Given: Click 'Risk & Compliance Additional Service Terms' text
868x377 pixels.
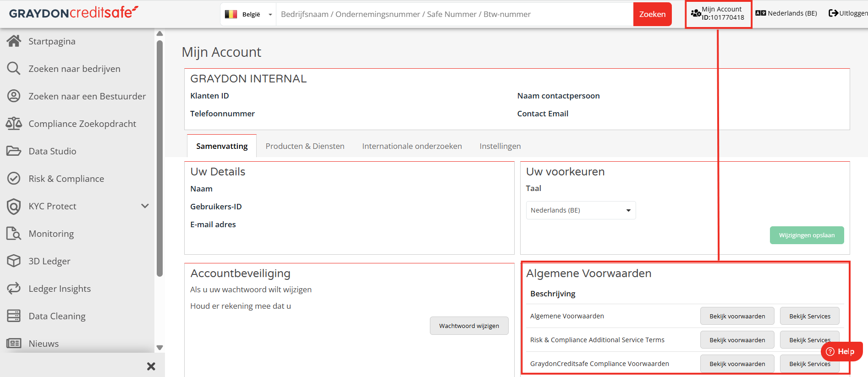Looking at the screenshot, I should point(597,340).
